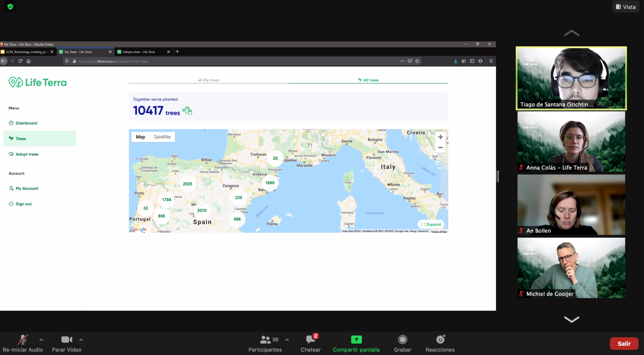Click the Google logo on map

[x=139, y=229]
